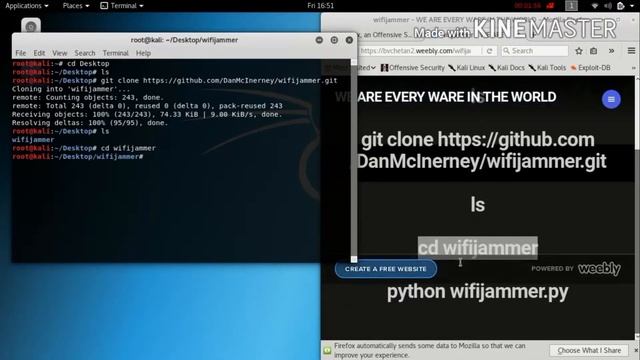Open Terminal app menu in top bar
Viewport: 640px width, 360px height.
tap(122, 6)
